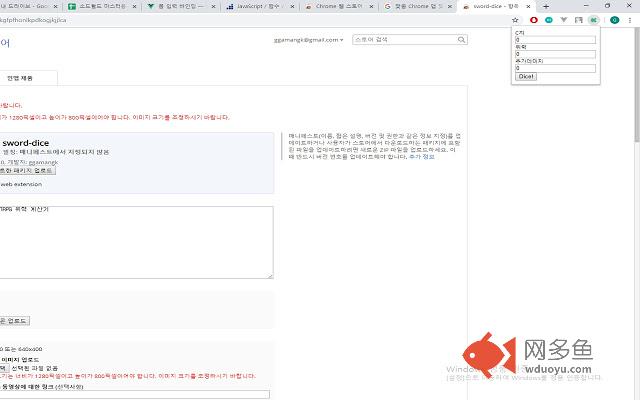
Task: Close the JavaScript 함수 tab
Action: pyautogui.click(x=292, y=7)
